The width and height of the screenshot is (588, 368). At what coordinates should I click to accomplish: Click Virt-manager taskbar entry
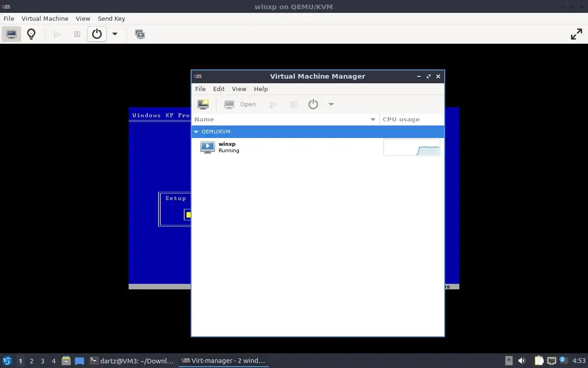point(223,361)
